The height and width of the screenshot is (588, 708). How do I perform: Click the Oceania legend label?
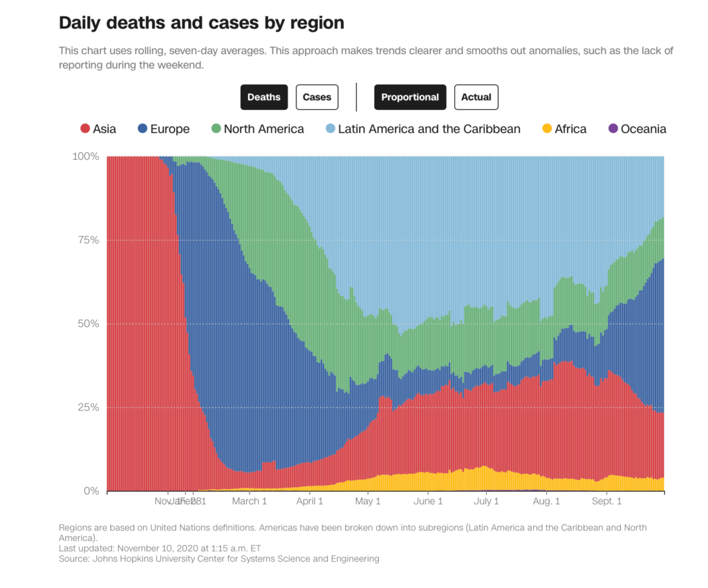(x=644, y=129)
